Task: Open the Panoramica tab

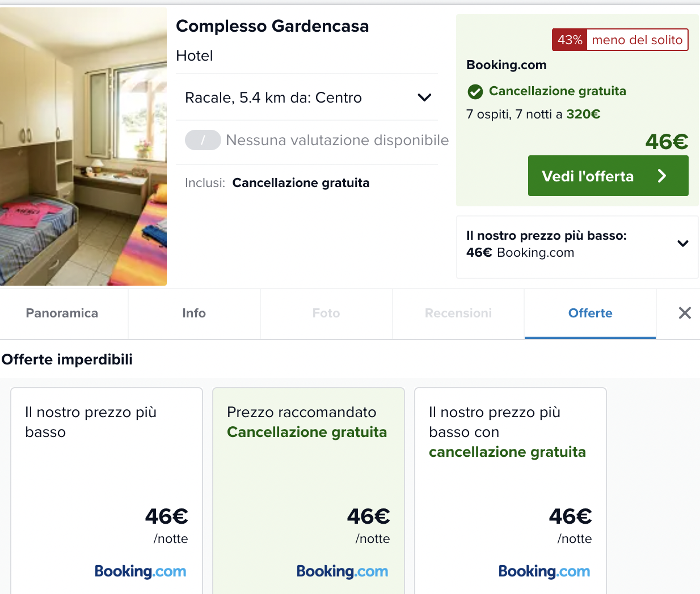Action: click(62, 313)
